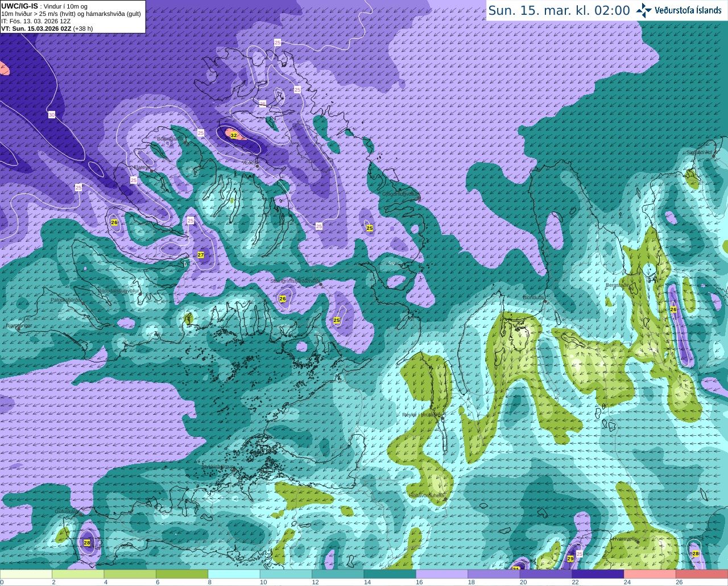The height and width of the screenshot is (586, 728).
Task: Pick the dark teal 14–16 m/s legend swatch
Action: pyautogui.click(x=390, y=574)
